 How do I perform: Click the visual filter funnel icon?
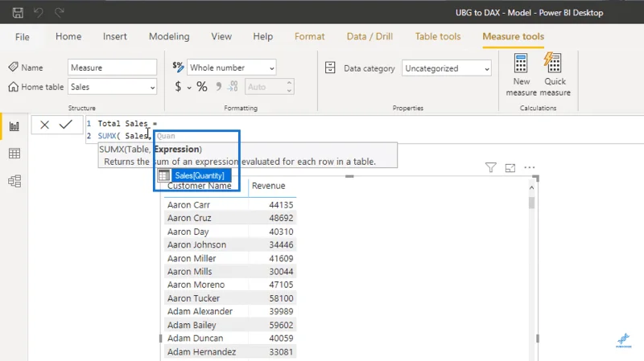point(490,167)
